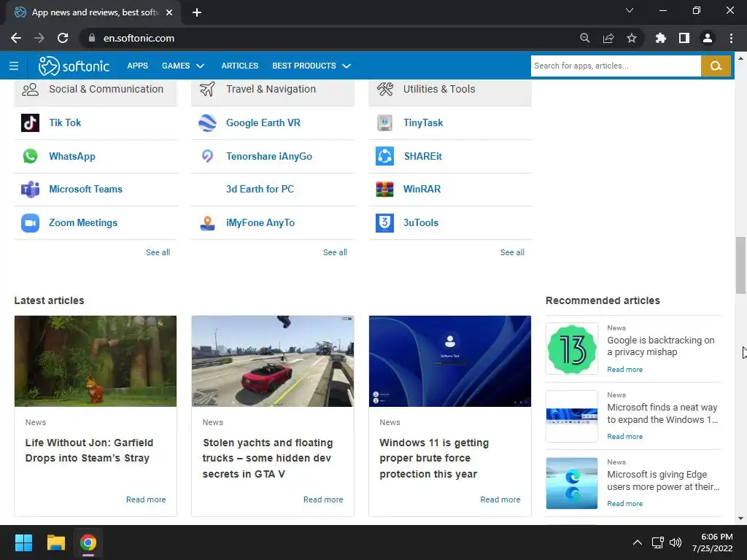
Task: Click the network icon in system tray
Action: point(658,542)
